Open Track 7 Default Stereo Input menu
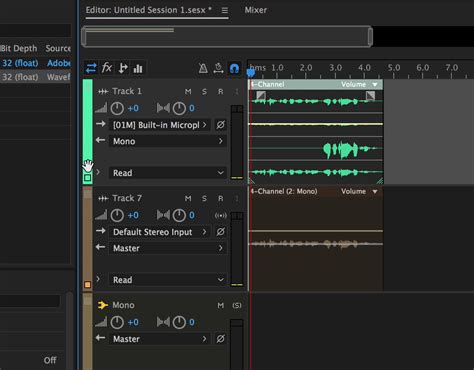Image resolution: width=474 pixels, height=370 pixels. pyautogui.click(x=159, y=232)
